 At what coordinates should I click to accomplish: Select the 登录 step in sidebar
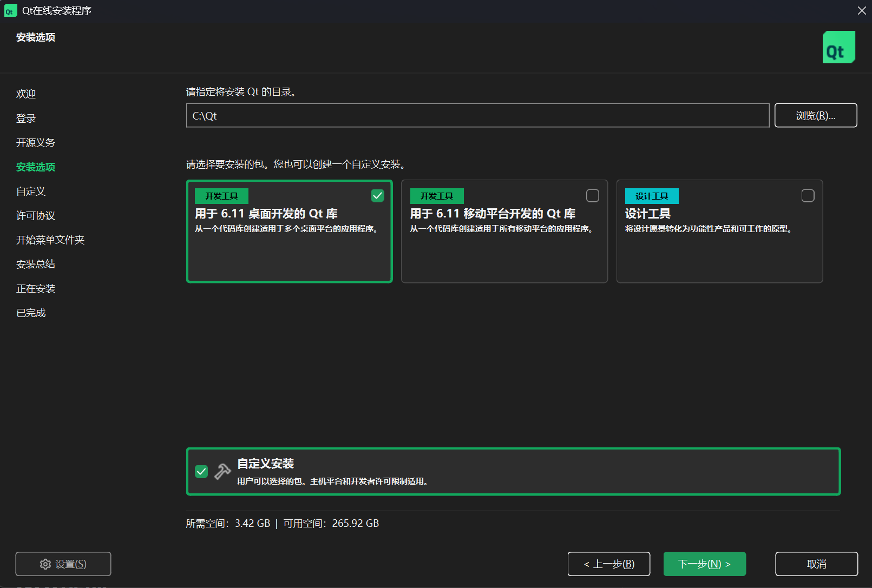coord(26,118)
